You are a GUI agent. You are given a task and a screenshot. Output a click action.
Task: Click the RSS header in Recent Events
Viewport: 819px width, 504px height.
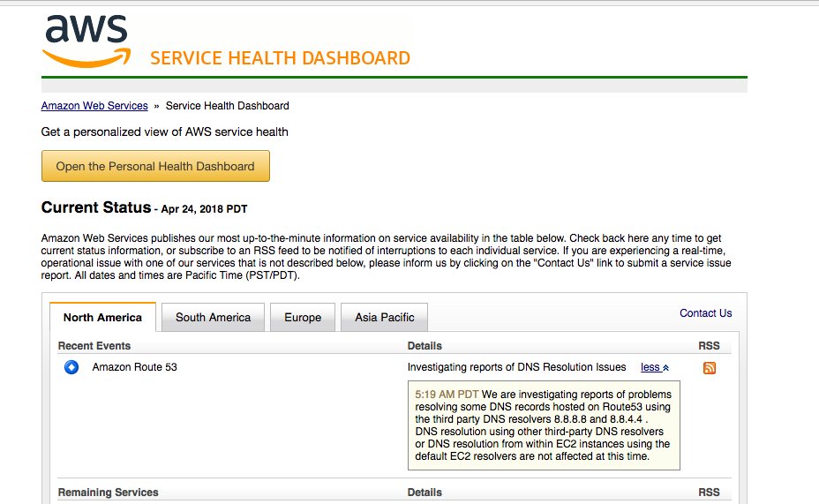point(709,346)
